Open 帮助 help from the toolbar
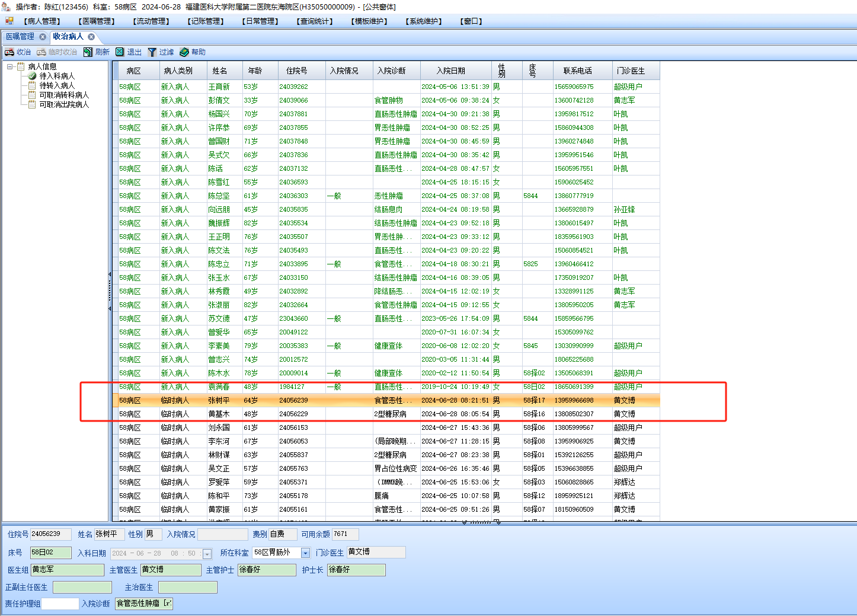Image resolution: width=857 pixels, height=616 pixels. (193, 52)
